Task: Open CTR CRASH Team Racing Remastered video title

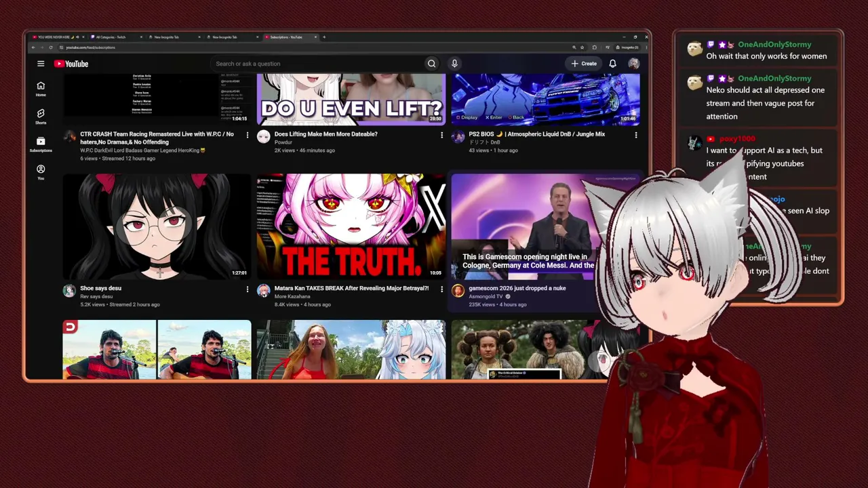Action: click(157, 138)
